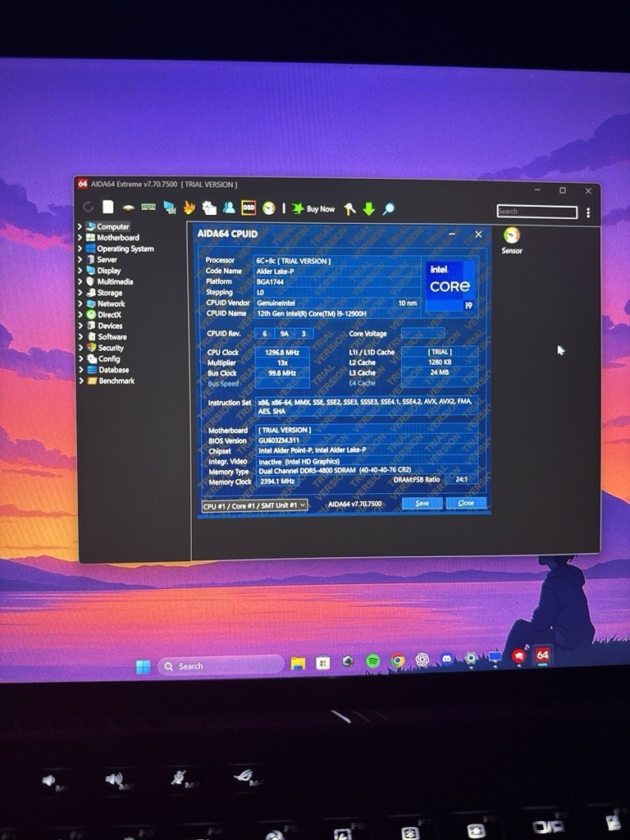This screenshot has height=840, width=630.
Task: Click the CPU Clock value 1296.8 MHz
Action: point(282,353)
